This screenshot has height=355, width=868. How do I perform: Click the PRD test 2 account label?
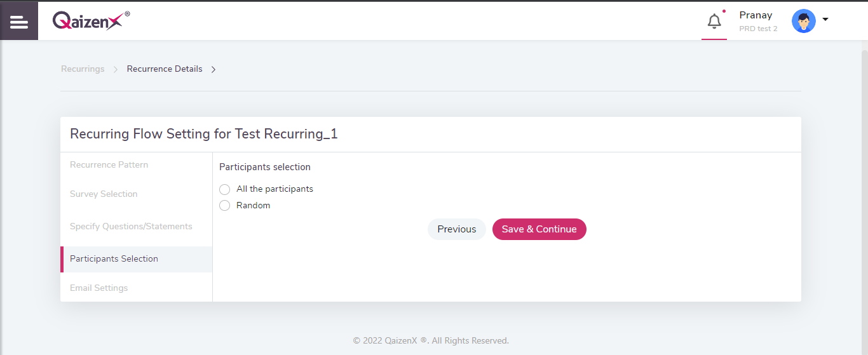point(758,29)
